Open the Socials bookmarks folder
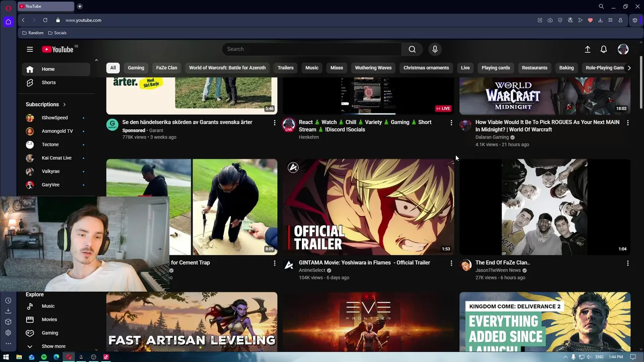Screen dimensions: 644x362 click(x=57, y=33)
